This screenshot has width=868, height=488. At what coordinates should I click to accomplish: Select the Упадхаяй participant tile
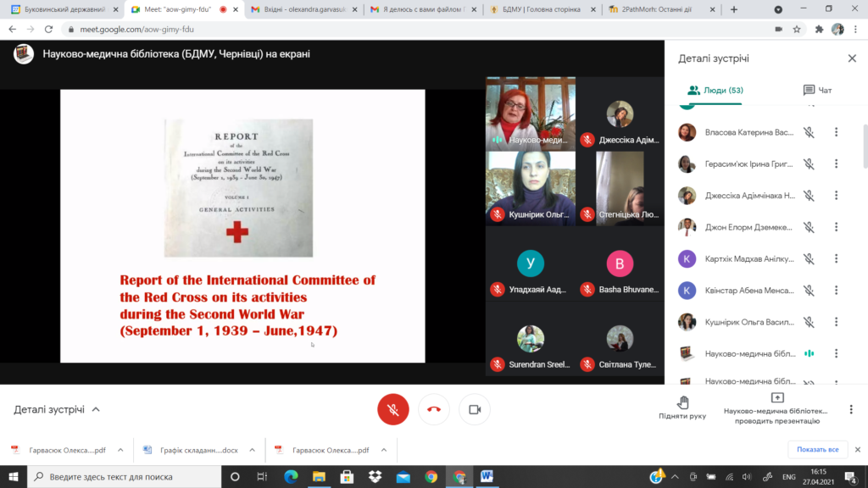click(531, 263)
